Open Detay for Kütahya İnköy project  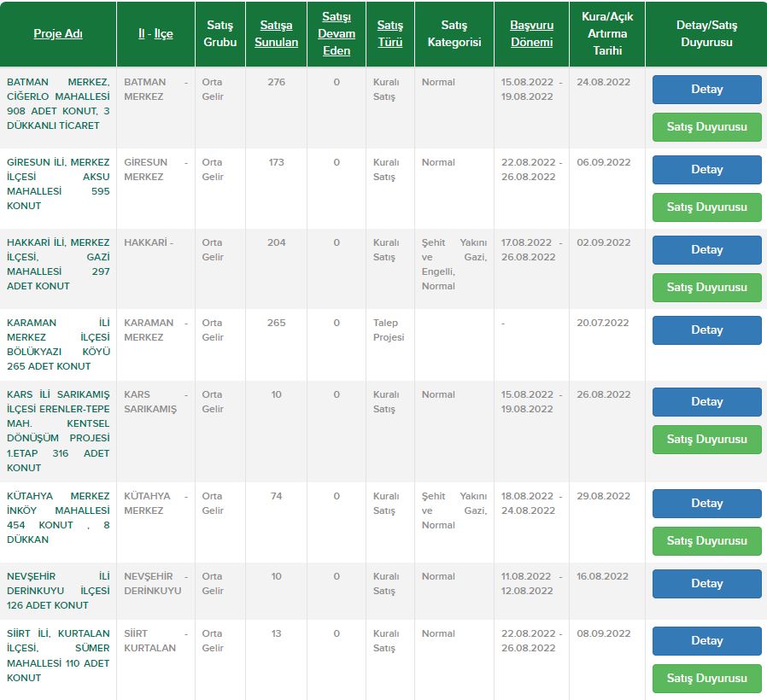pyautogui.click(x=706, y=504)
